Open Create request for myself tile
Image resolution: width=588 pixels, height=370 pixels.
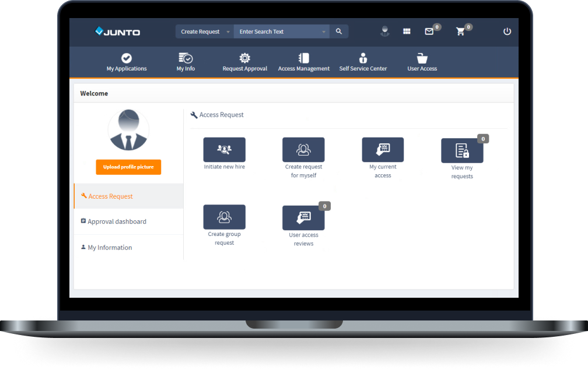tap(303, 150)
